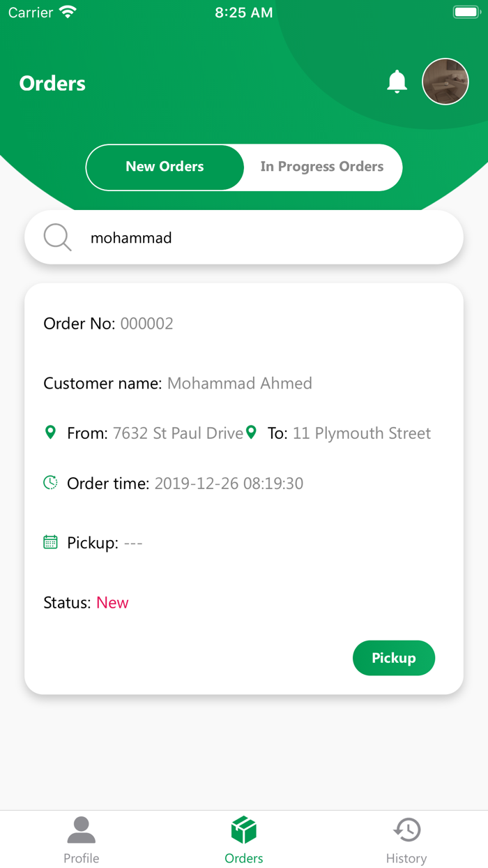Open the user profile avatar
This screenshot has height=868, width=488.
pos(445,82)
